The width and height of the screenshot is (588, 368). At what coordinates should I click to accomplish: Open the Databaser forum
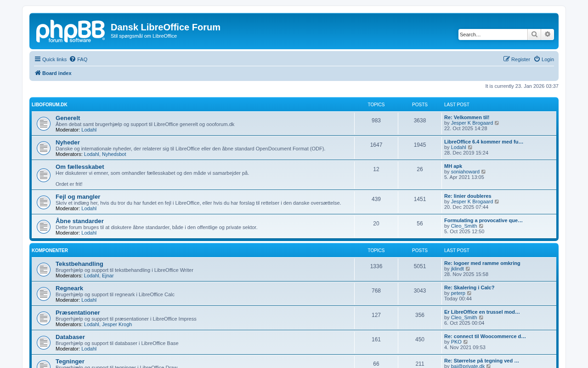tap(70, 337)
